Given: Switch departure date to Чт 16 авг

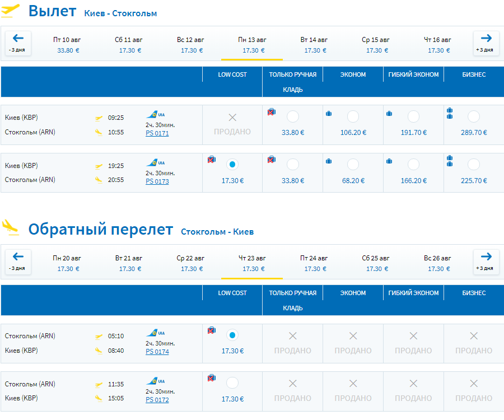Looking at the screenshot, I should [437, 44].
